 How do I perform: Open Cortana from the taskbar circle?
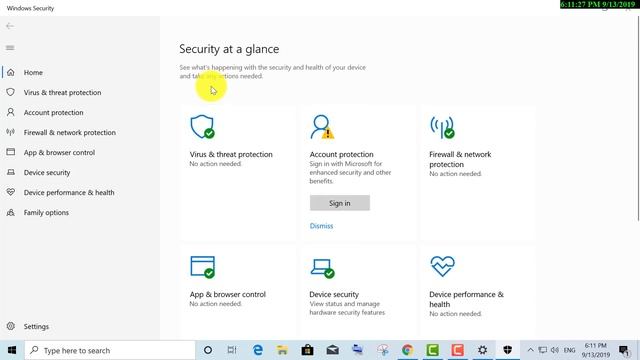208,350
